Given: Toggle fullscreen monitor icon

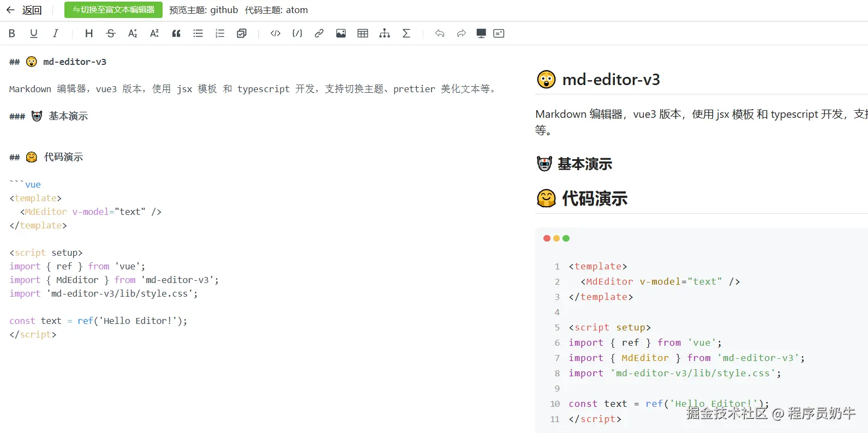Looking at the screenshot, I should coord(481,33).
